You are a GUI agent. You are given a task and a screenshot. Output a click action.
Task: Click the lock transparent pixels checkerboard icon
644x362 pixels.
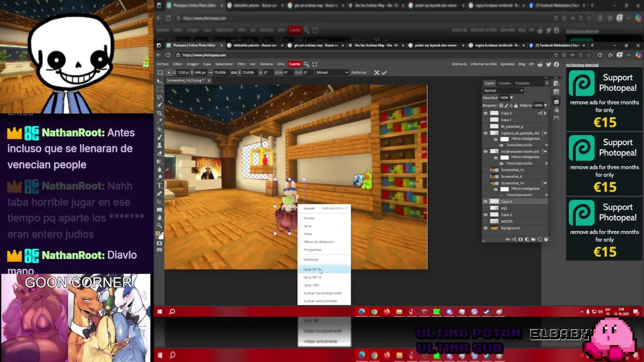tap(501, 106)
